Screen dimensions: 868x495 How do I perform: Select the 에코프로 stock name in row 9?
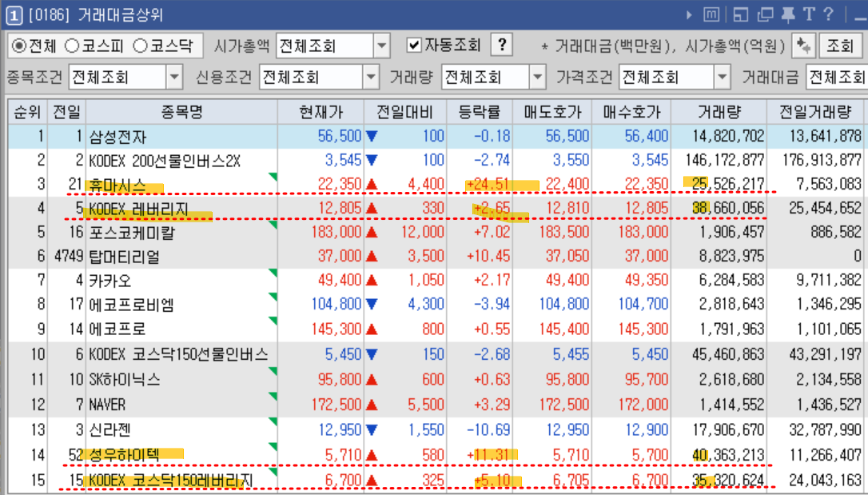tap(117, 329)
